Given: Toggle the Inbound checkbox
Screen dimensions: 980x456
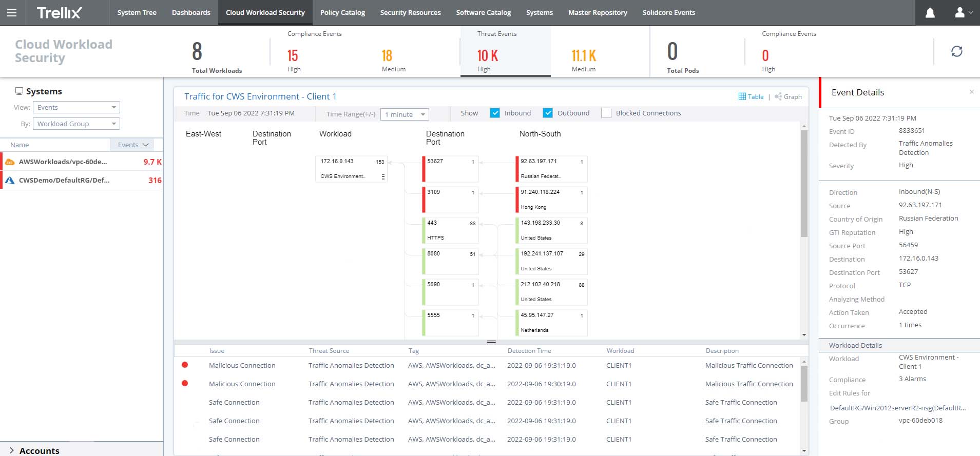Looking at the screenshot, I should pyautogui.click(x=495, y=113).
